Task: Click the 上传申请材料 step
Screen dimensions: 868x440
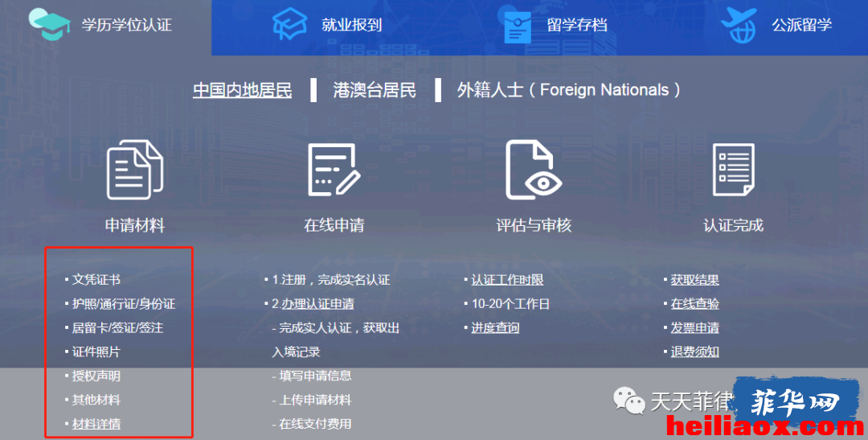Action: pos(315,400)
